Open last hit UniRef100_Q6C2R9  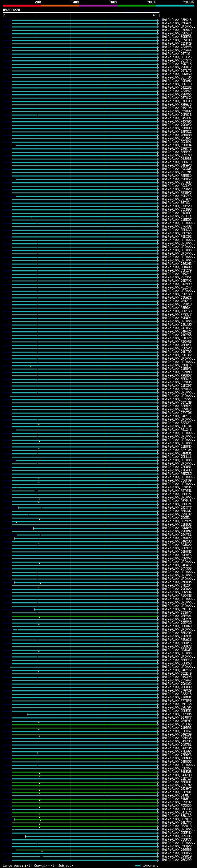(177, 859)
